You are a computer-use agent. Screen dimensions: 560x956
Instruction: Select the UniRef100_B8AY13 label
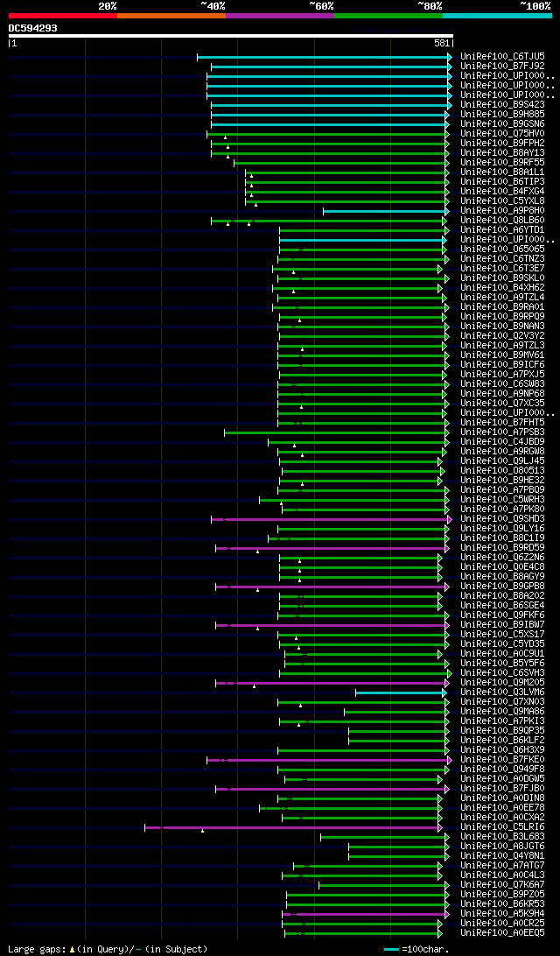point(503,152)
